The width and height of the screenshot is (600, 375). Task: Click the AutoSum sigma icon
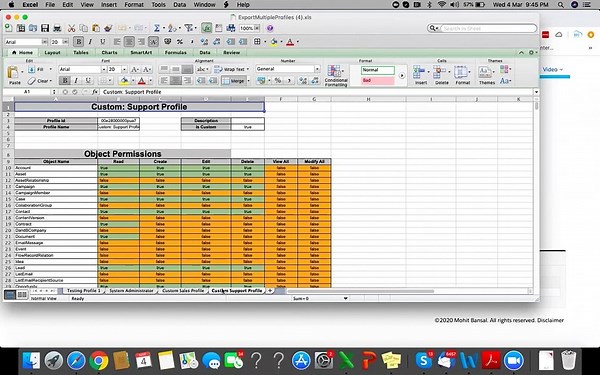pos(157,28)
